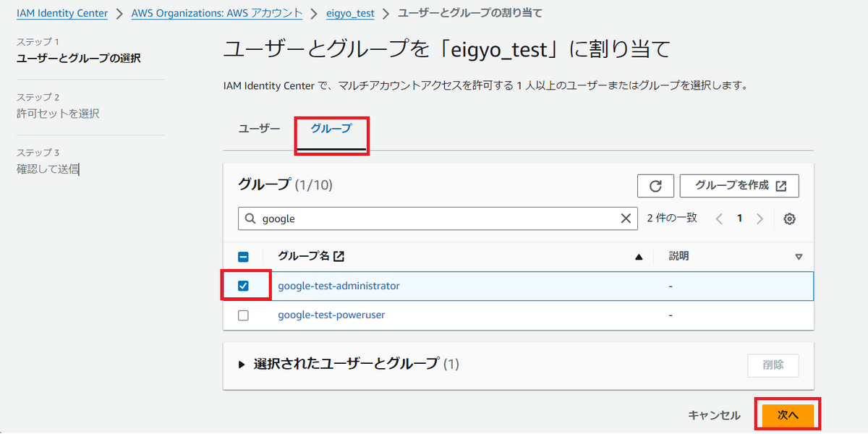Viewport: 868px width, 434px height.
Task: Go to next page of groups
Action: tap(759, 218)
